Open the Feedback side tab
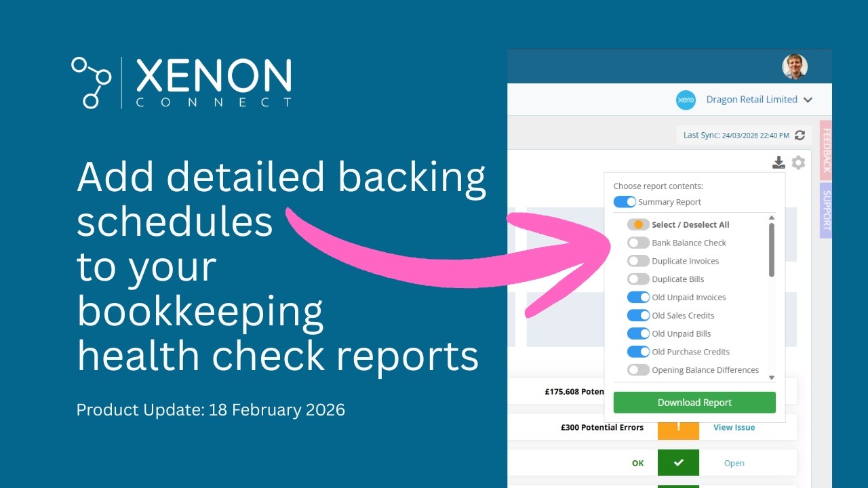 coord(826,150)
